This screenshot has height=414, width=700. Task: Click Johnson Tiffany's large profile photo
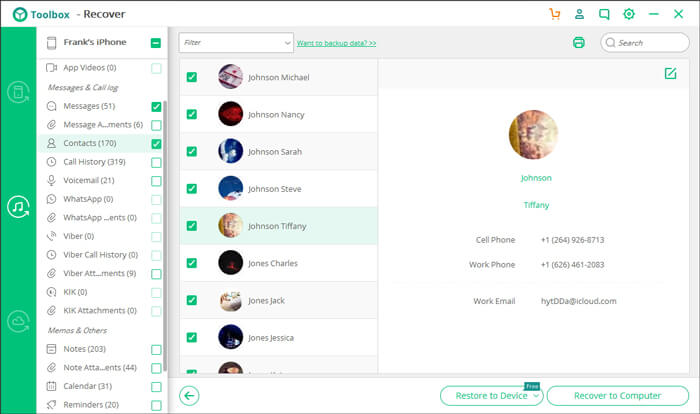pos(533,135)
